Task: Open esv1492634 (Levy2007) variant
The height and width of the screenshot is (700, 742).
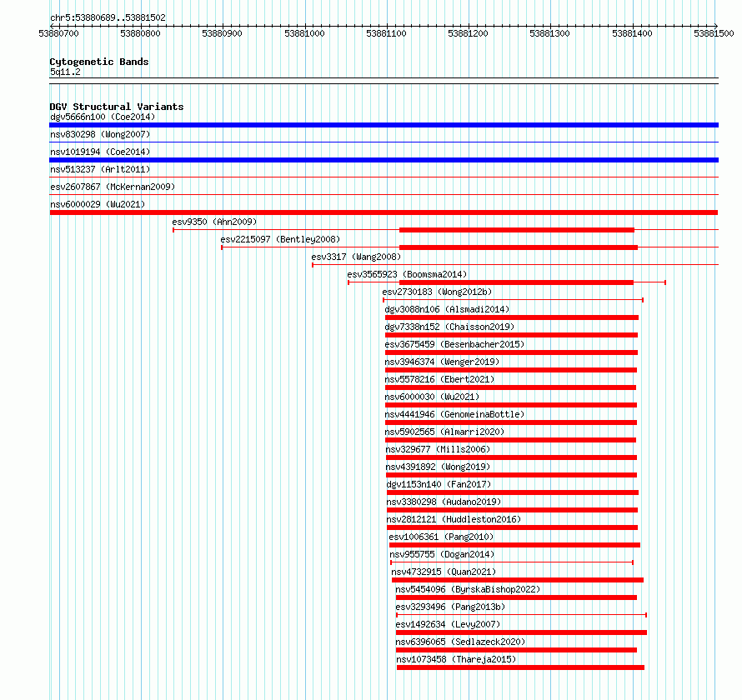Action: click(x=448, y=624)
